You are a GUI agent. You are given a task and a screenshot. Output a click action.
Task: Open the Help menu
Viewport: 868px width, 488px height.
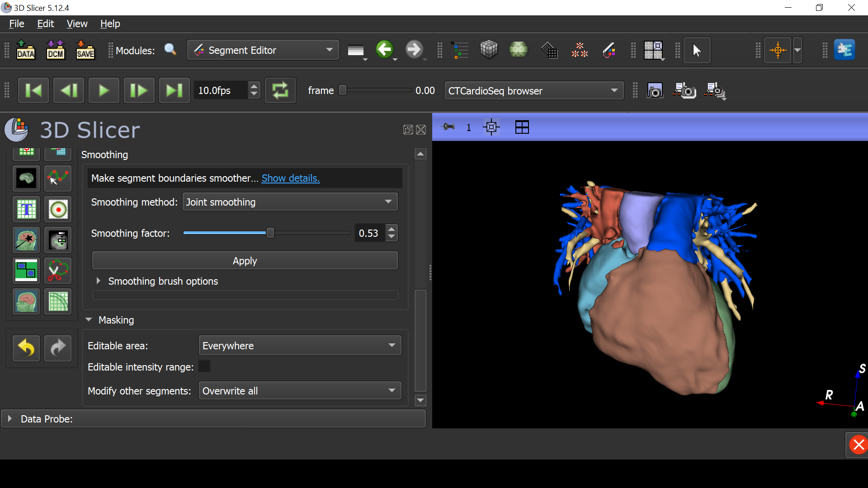click(x=110, y=24)
